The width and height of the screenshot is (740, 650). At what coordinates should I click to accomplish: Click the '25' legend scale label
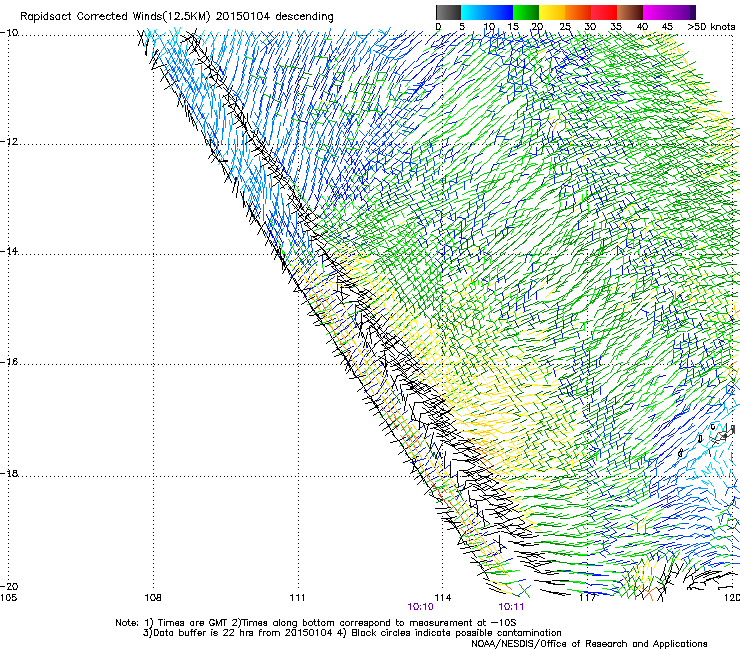tap(565, 27)
